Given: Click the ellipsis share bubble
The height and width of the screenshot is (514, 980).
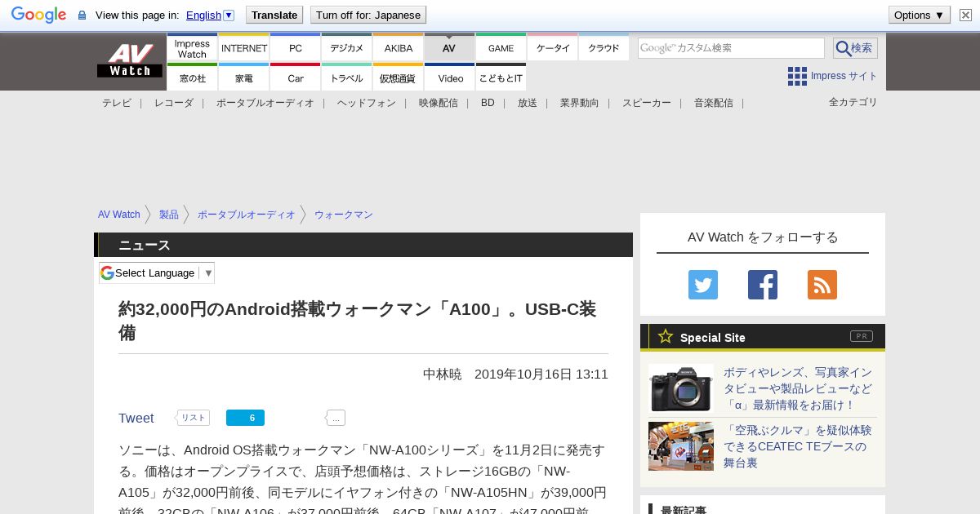Looking at the screenshot, I should click(x=336, y=418).
